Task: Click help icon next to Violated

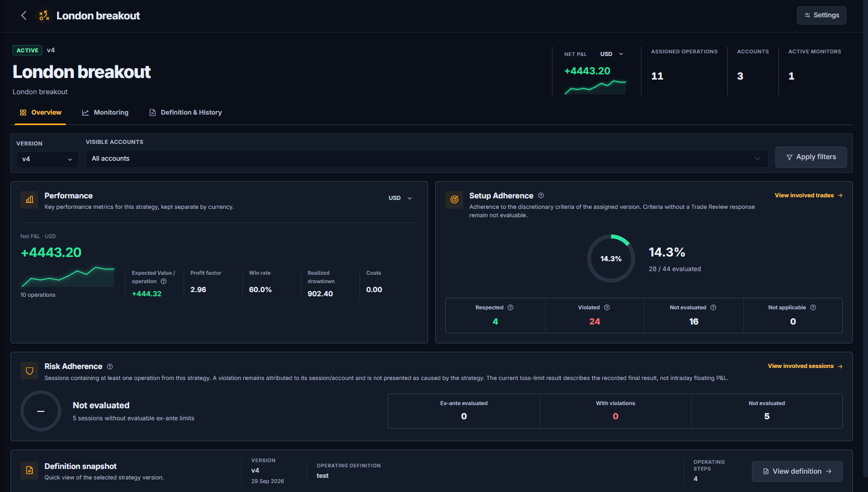Action: tap(607, 307)
